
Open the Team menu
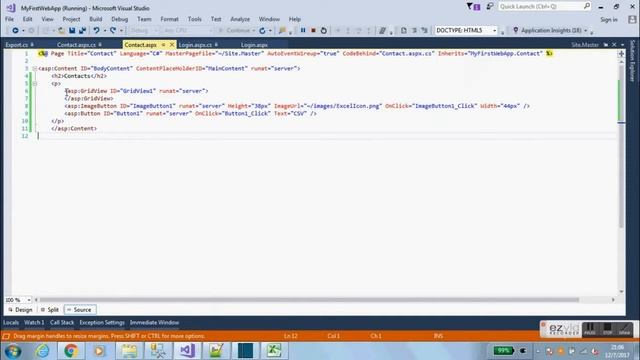(x=144, y=19)
